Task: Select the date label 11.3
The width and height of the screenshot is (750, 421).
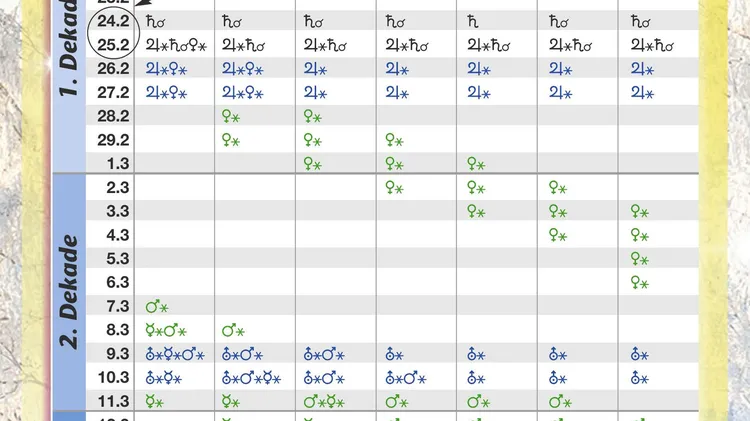Action: tap(113, 401)
